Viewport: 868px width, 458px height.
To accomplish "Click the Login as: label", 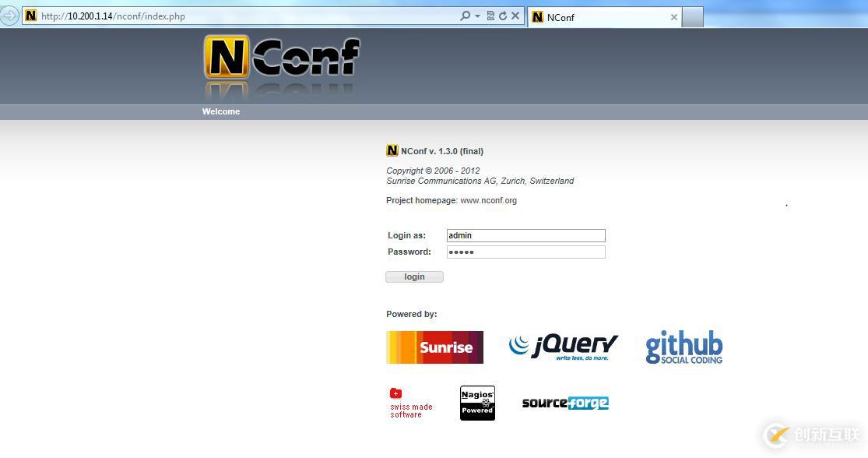I will (407, 235).
